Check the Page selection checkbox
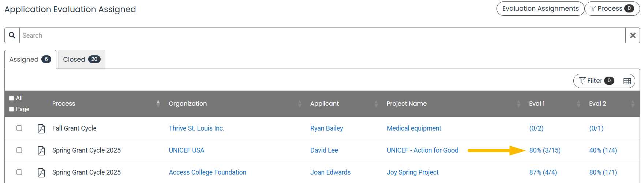This screenshot has height=183, width=644. pyautogui.click(x=12, y=109)
